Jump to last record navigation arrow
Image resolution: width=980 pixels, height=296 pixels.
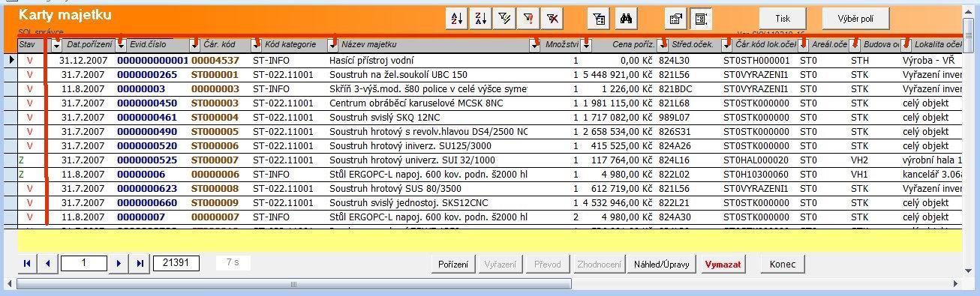[140, 263]
